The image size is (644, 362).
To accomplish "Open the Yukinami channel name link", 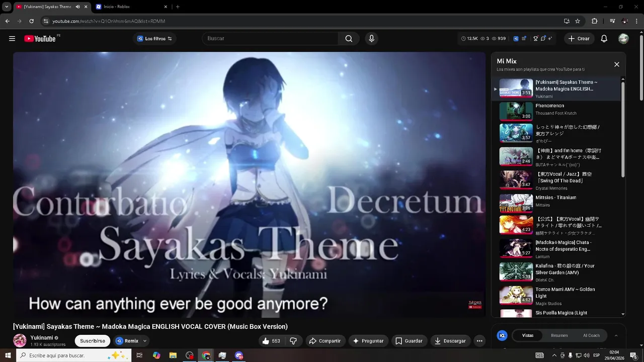I will 41,338.
